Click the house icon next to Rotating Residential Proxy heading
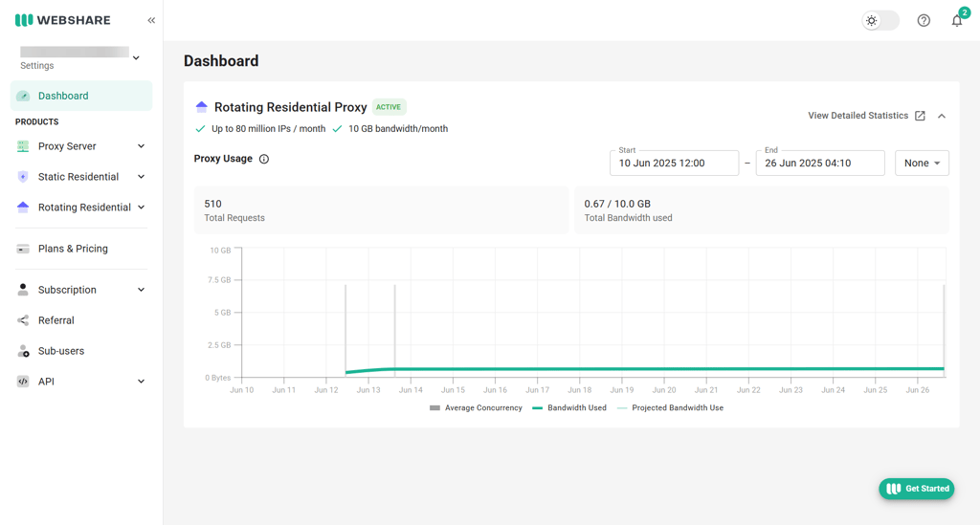The image size is (980, 525). point(201,107)
